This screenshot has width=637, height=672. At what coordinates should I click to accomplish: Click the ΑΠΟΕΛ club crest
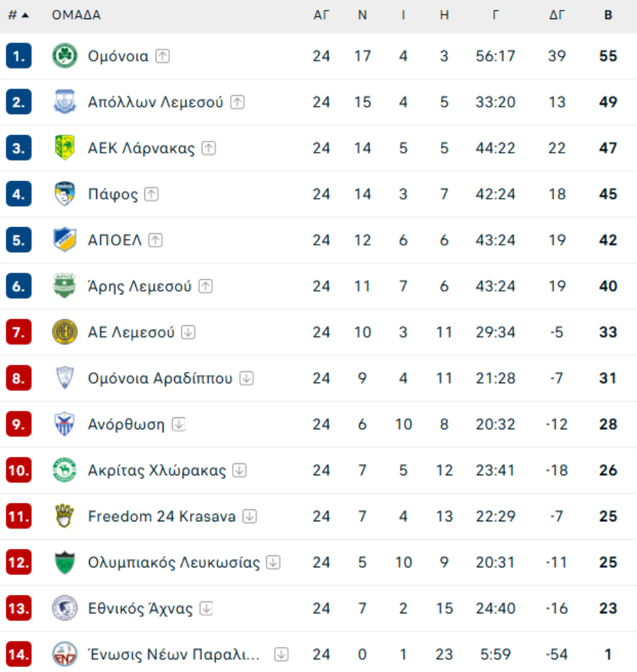[x=64, y=240]
